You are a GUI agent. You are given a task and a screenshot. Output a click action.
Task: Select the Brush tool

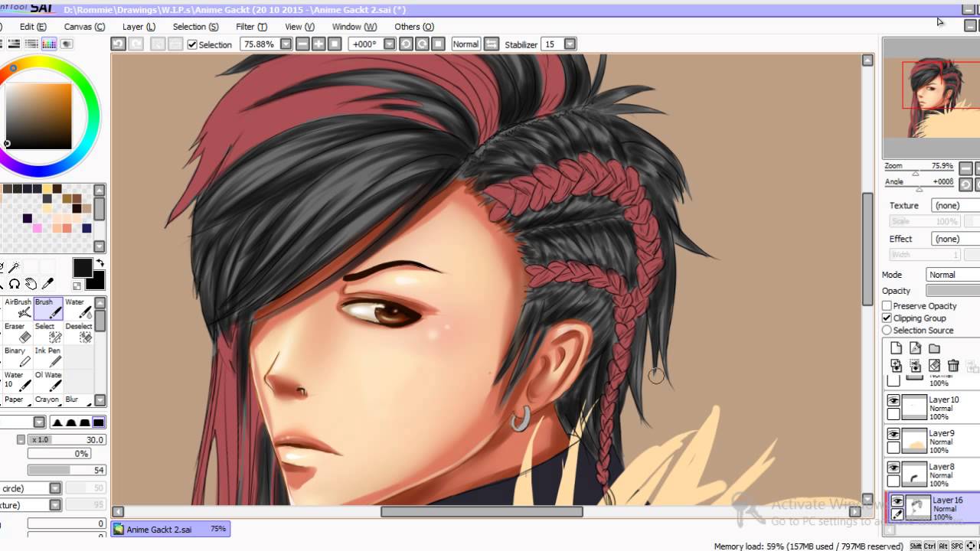pos(48,308)
